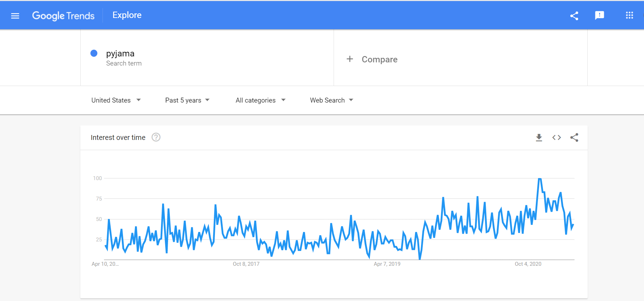
Task: Open the Google apps grid
Action: tap(629, 15)
